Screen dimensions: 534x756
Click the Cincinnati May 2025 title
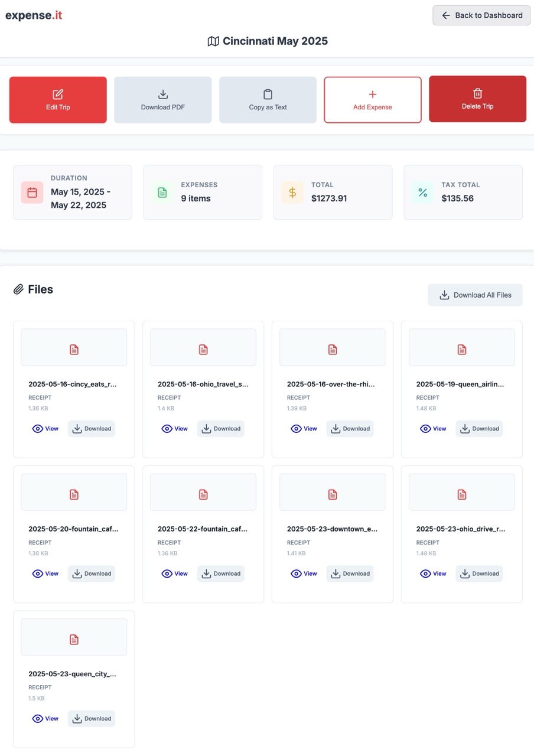coord(275,41)
